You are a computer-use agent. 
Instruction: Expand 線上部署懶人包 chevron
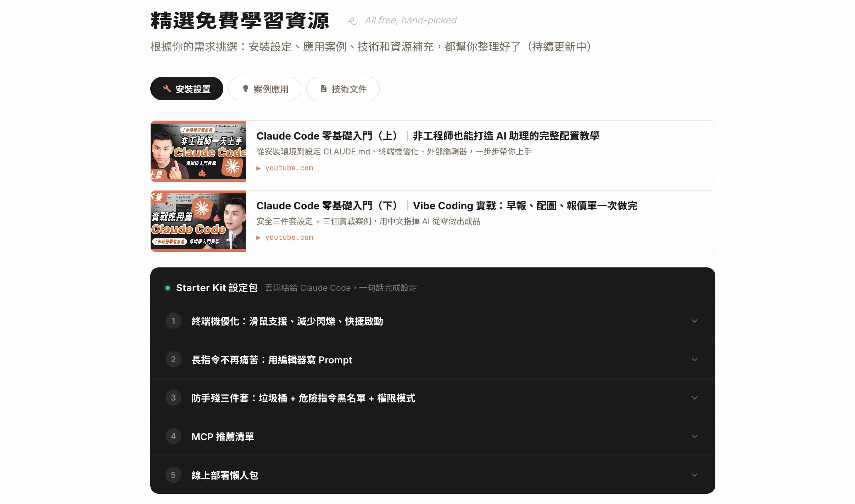click(x=694, y=475)
